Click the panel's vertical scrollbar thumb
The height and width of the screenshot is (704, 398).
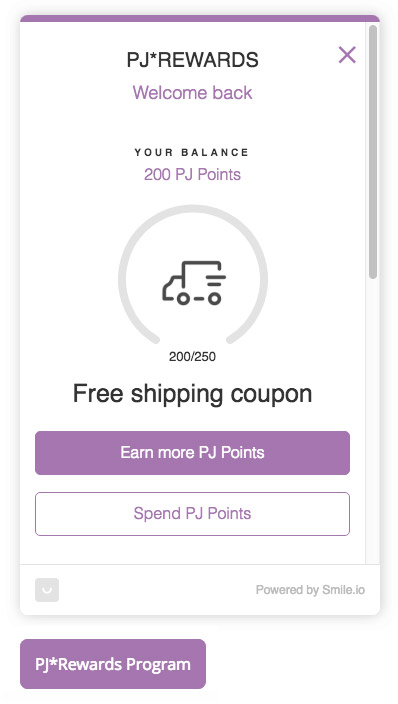pyautogui.click(x=373, y=152)
